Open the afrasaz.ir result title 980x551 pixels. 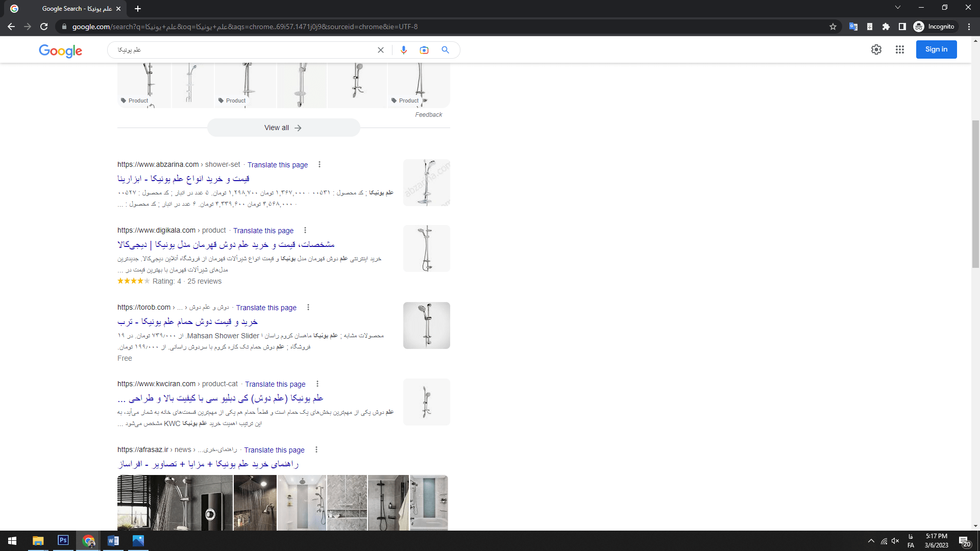[x=208, y=464]
